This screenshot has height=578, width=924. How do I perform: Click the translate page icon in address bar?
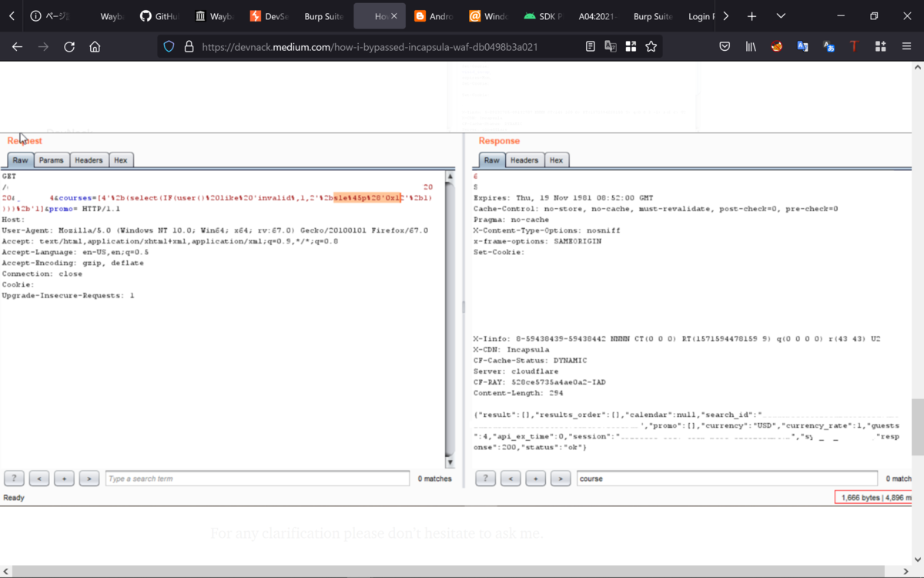[x=611, y=47]
